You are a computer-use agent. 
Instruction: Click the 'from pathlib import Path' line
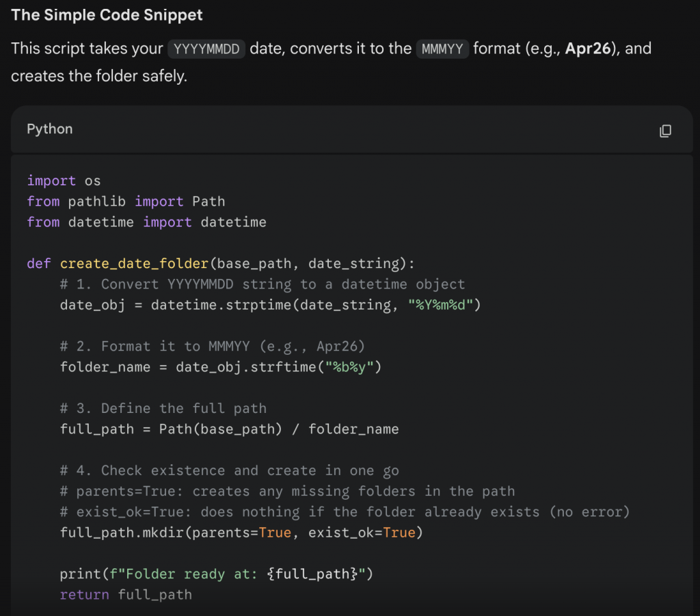click(126, 201)
